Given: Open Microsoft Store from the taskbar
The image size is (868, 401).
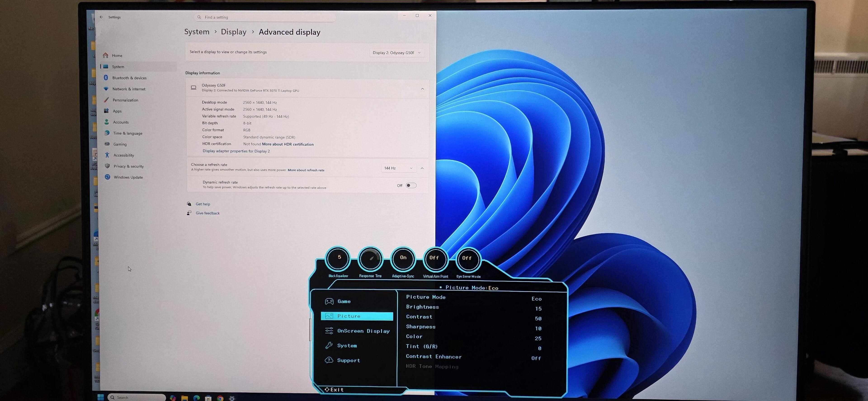Looking at the screenshot, I should (208, 398).
